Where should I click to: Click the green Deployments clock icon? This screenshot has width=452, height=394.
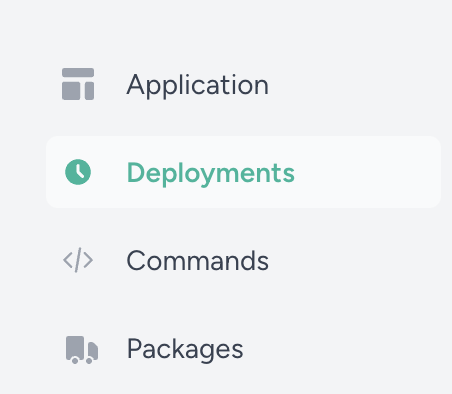click(78, 172)
